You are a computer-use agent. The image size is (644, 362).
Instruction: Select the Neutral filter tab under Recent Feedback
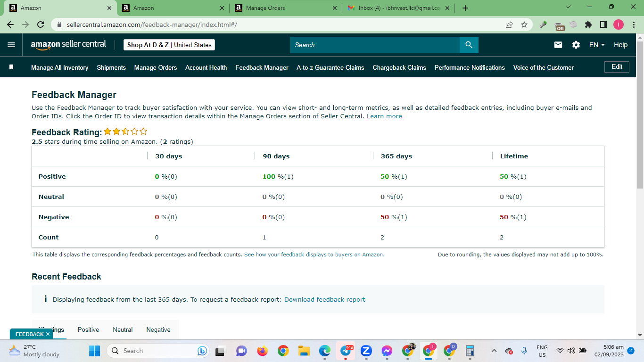123,329
